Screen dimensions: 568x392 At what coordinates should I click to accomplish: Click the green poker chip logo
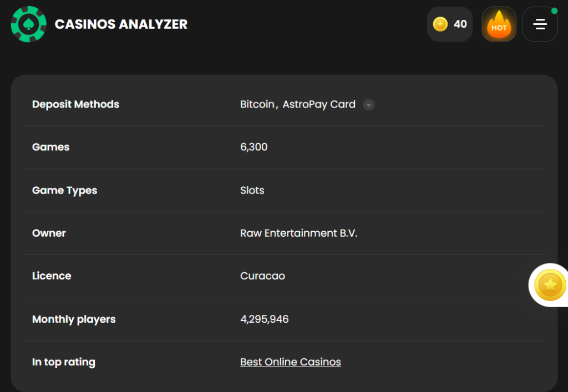28,24
